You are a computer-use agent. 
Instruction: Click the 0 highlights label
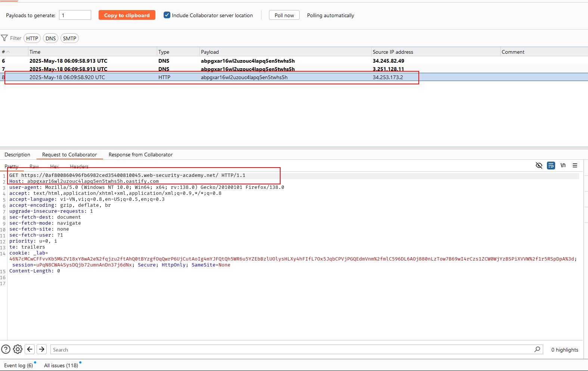tap(565, 350)
